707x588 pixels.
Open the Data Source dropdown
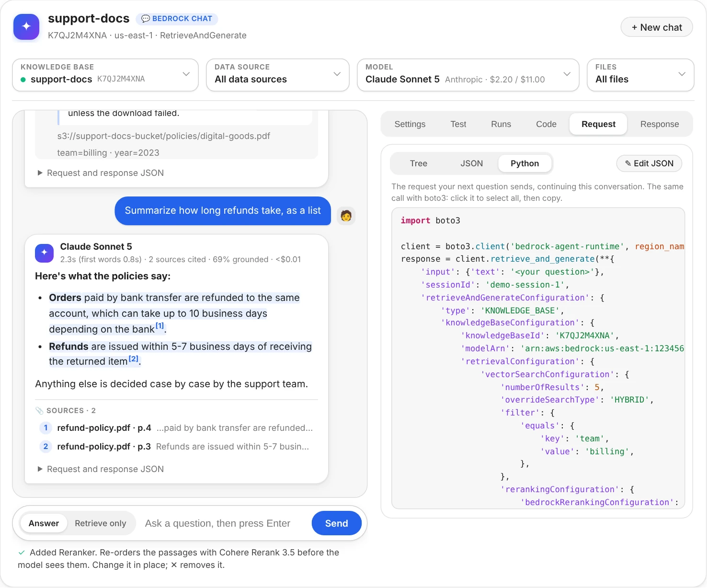(278, 75)
